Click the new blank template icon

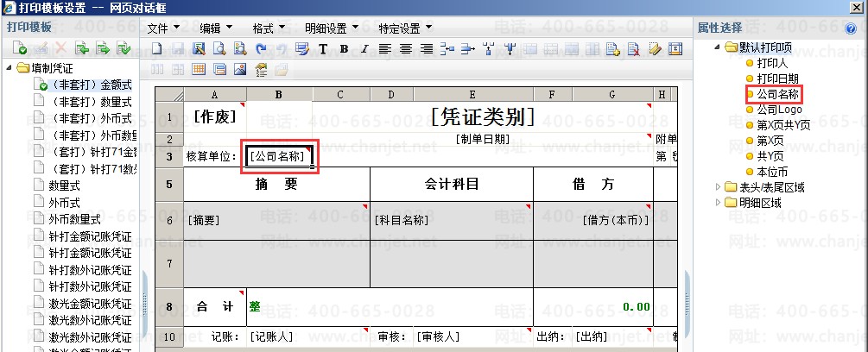[x=156, y=49]
